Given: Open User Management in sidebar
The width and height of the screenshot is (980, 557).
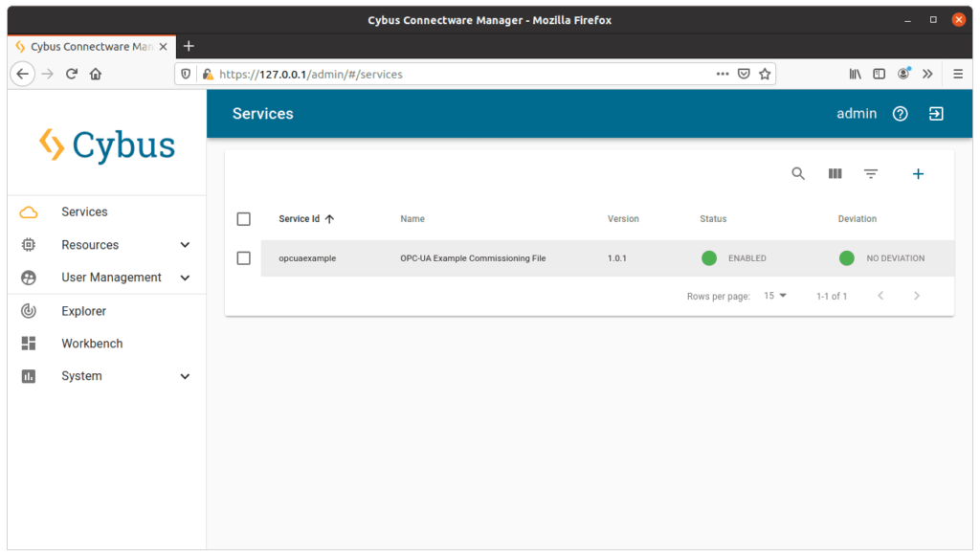Looking at the screenshot, I should click(111, 278).
